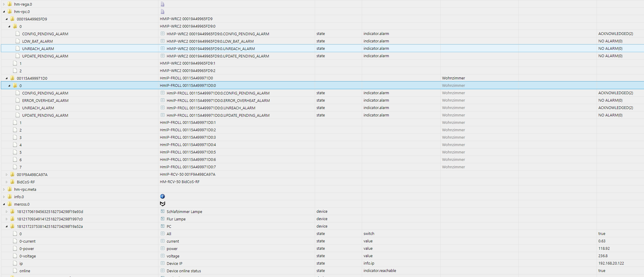
Task: Expand the BidCoS-RF node
Action: (x=7, y=182)
